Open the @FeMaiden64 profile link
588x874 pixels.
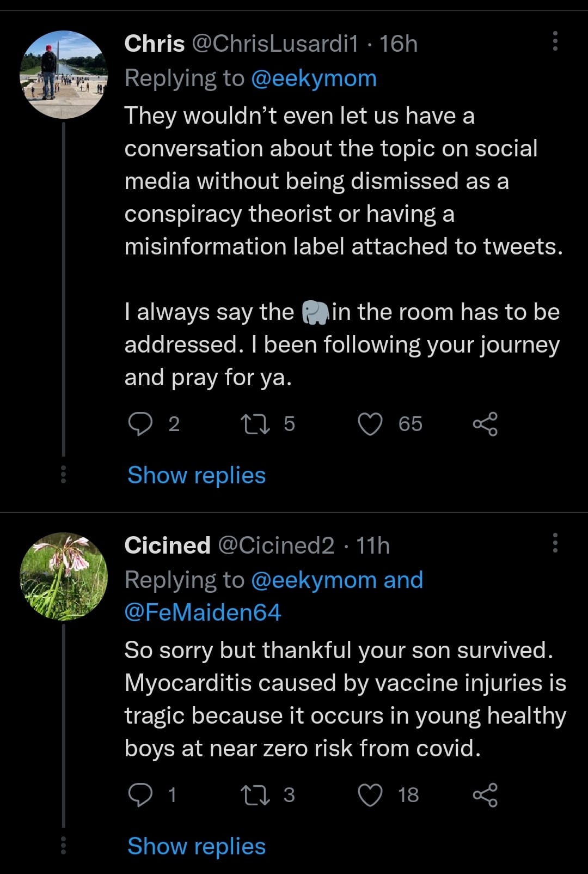tap(203, 612)
